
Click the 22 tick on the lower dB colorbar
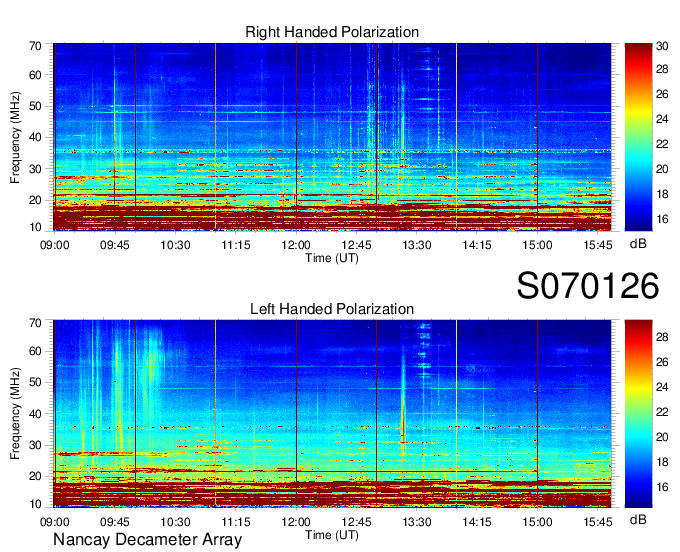tap(662, 412)
